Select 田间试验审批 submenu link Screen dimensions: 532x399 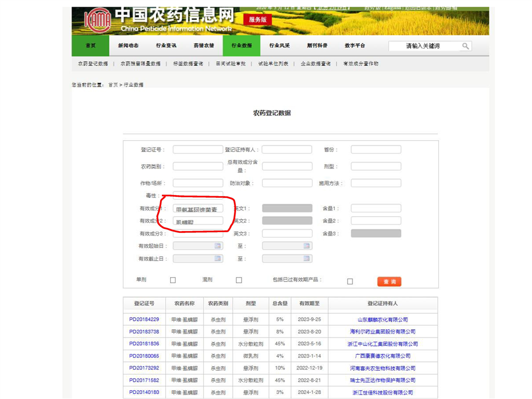231,63
